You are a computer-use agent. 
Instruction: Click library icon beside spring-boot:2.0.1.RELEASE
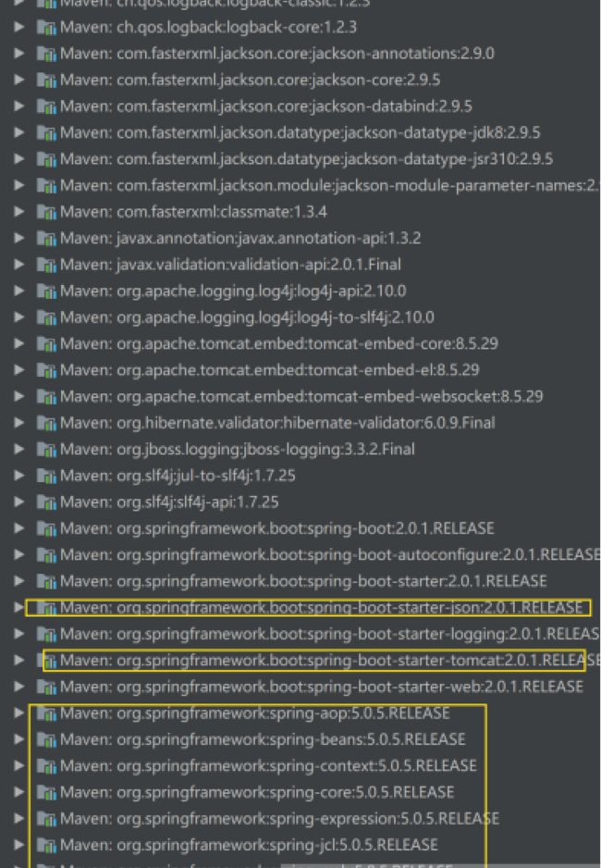(46, 528)
